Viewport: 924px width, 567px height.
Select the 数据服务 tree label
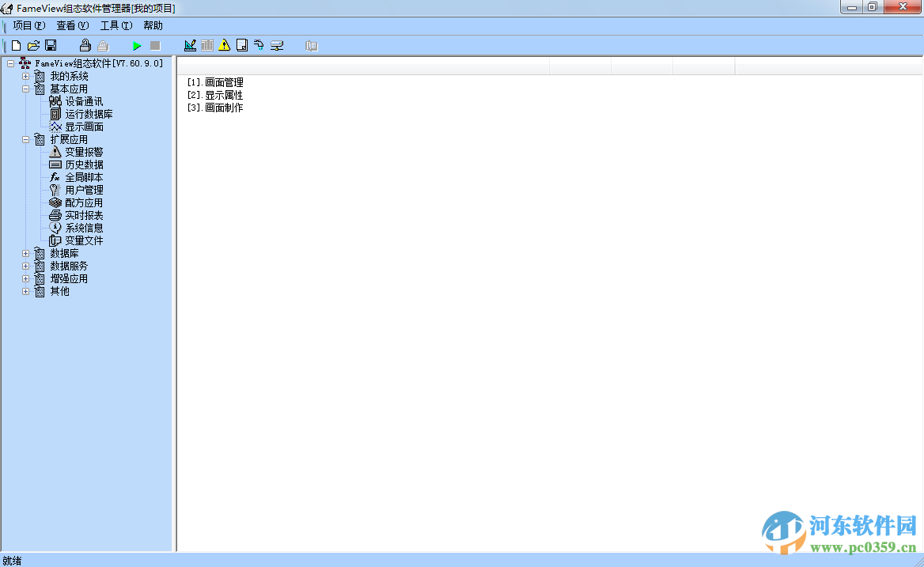pyautogui.click(x=69, y=266)
